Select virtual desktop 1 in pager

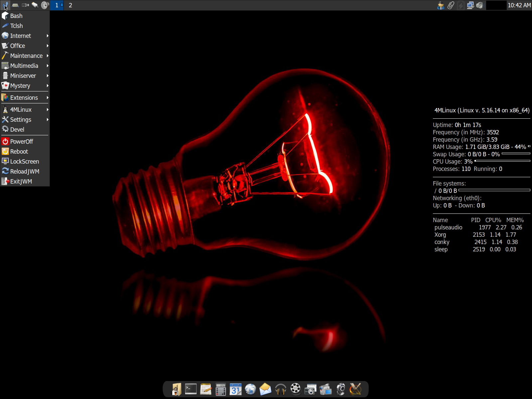pos(57,5)
